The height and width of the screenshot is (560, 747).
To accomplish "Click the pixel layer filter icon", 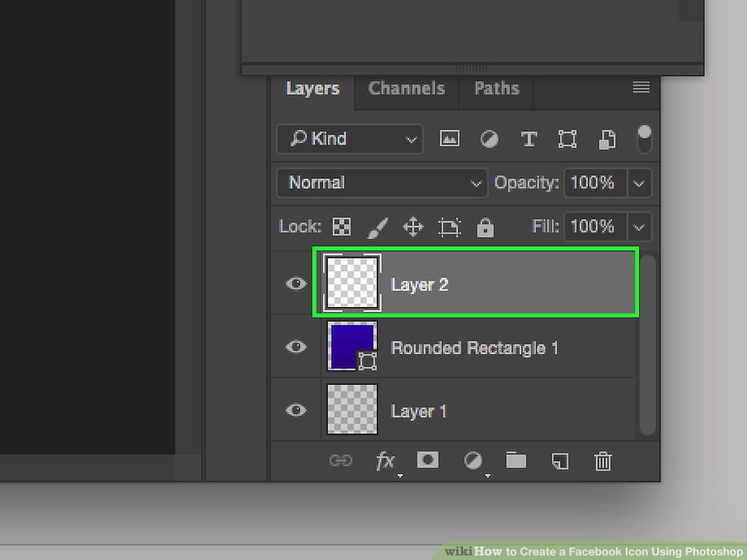I will point(450,139).
